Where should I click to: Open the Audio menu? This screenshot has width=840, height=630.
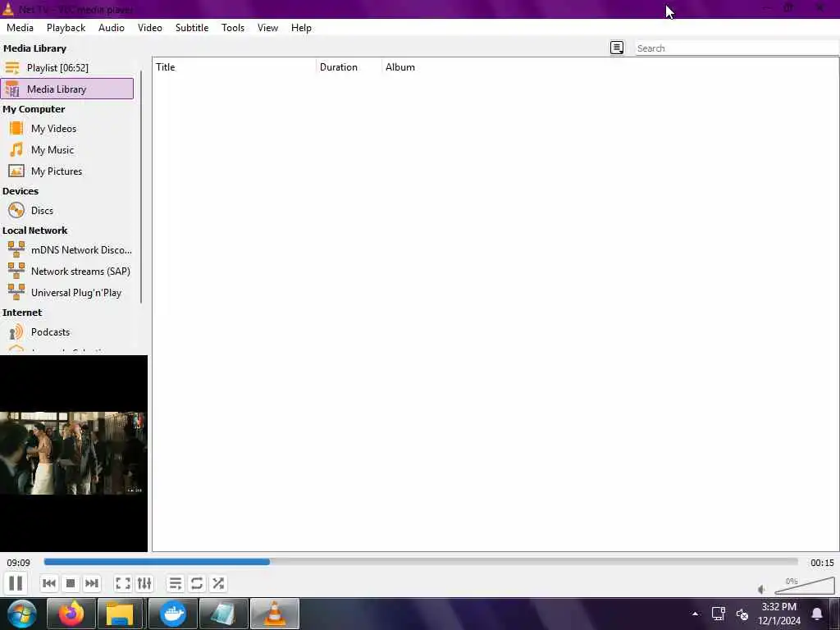[x=112, y=28]
